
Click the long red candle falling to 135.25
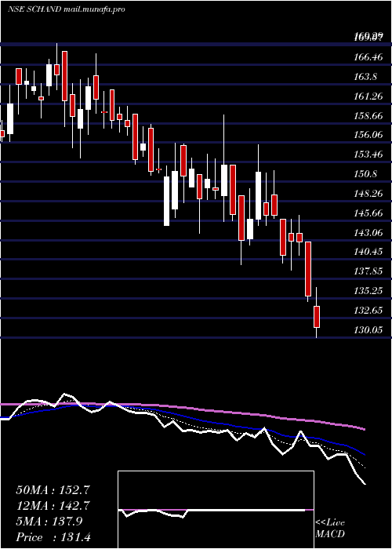[x=308, y=269]
